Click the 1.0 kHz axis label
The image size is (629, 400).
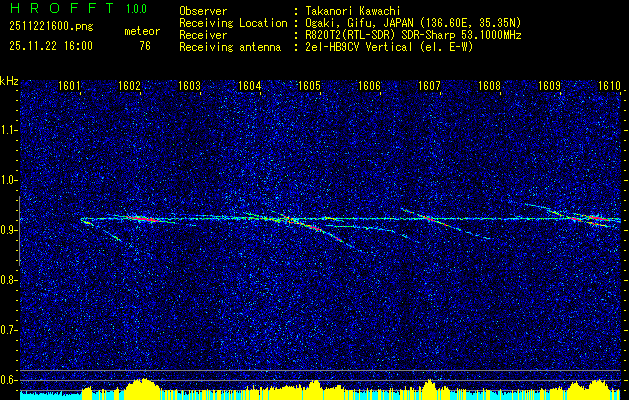pyautogui.click(x=8, y=180)
